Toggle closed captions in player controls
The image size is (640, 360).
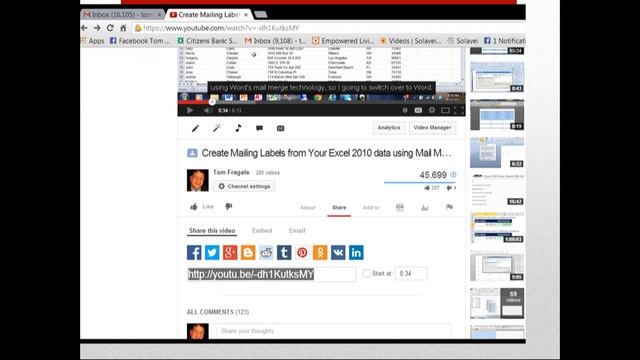(418, 110)
